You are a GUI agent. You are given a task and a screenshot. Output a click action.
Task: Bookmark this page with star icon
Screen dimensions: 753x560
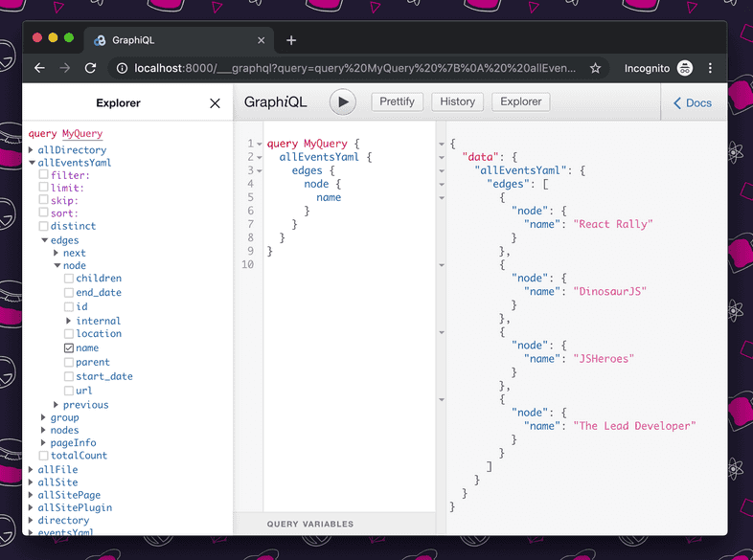click(595, 68)
